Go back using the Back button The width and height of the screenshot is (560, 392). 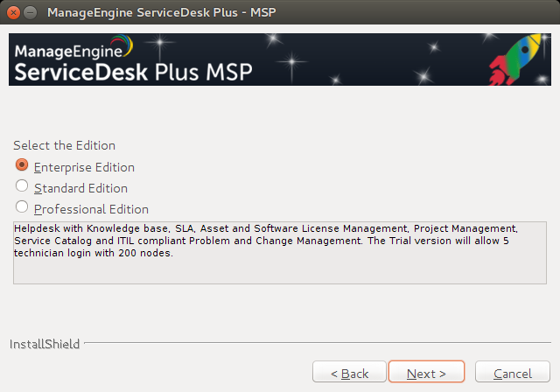pyautogui.click(x=349, y=372)
